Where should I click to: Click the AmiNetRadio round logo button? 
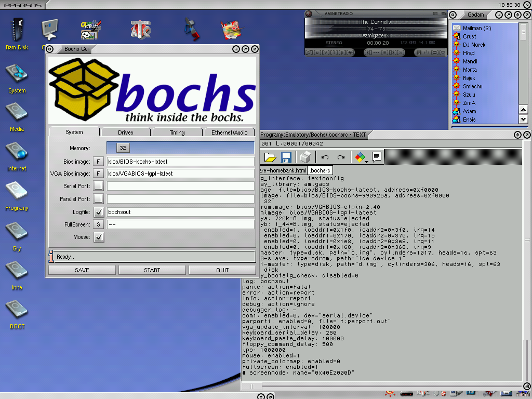click(309, 14)
